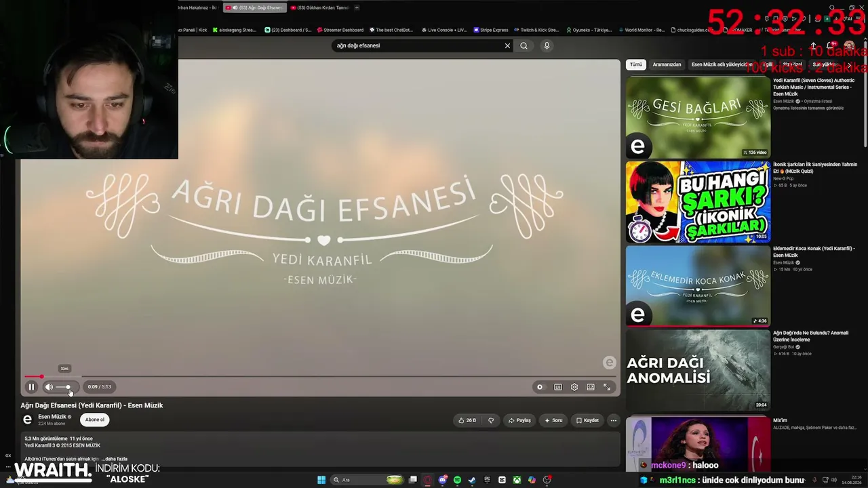This screenshot has height=488, width=868.
Task: Open the Mix'im playlist thumbnail
Action: pyautogui.click(x=698, y=444)
